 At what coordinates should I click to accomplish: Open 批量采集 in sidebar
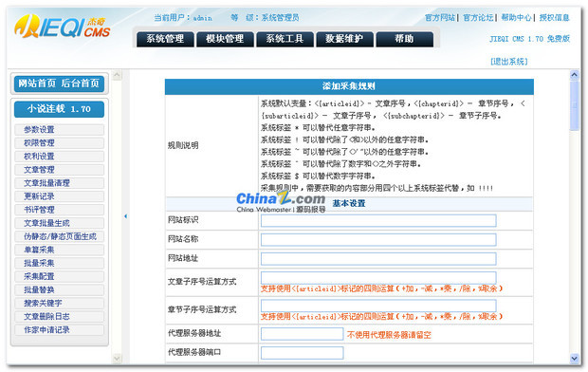pos(59,263)
